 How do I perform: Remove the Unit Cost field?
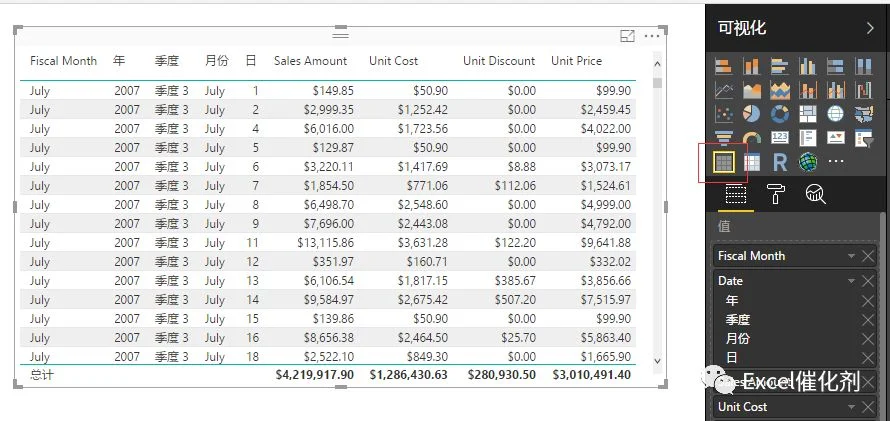click(x=868, y=407)
